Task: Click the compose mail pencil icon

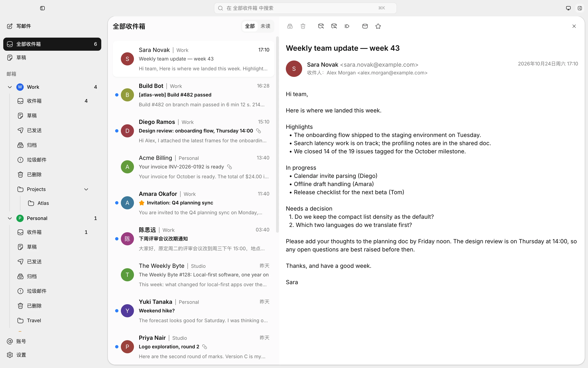Action: click(x=10, y=26)
